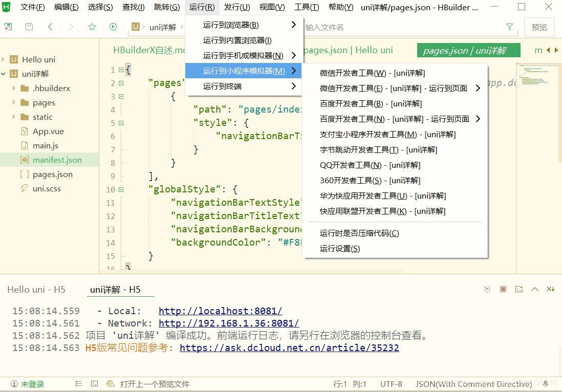
Task: Open the localhost:8081 link
Action: point(221,311)
